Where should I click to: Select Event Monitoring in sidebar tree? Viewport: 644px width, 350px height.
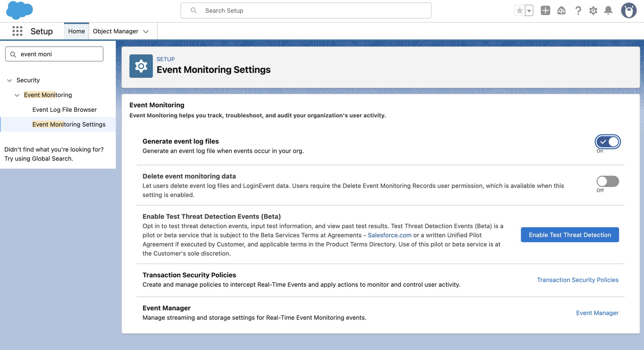(48, 95)
